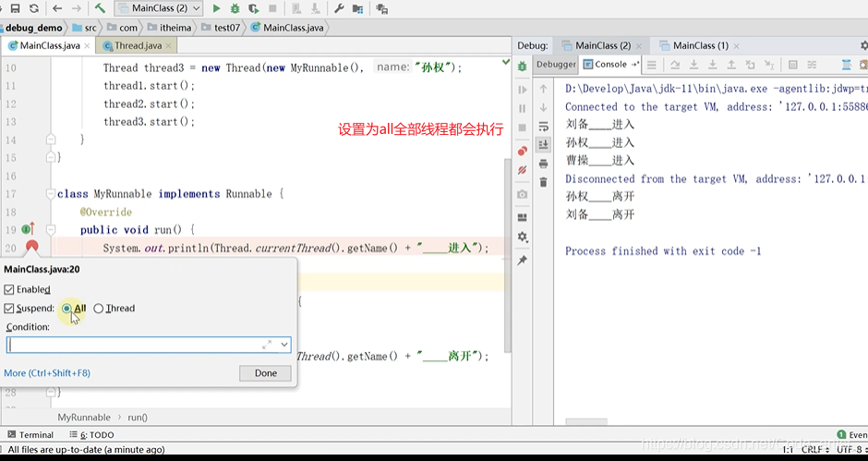Screen dimensions: 868x461
Task: Run MainClass with the green play icon
Action: tap(216, 8)
